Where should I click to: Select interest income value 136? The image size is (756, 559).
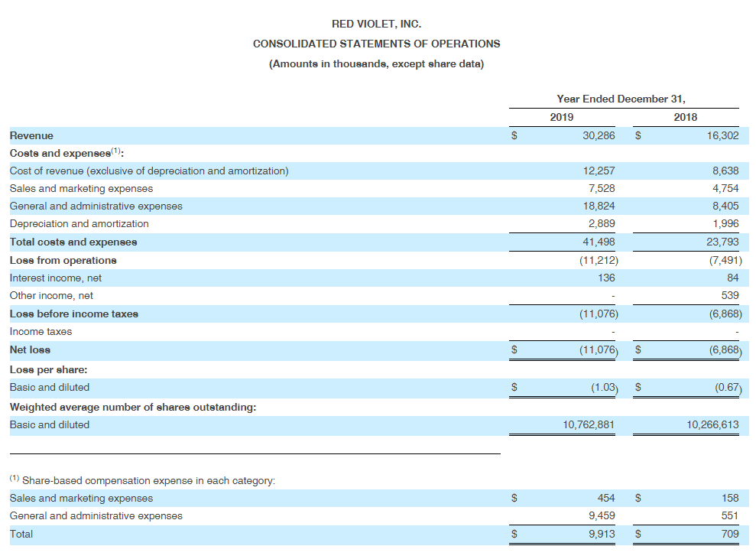click(606, 278)
